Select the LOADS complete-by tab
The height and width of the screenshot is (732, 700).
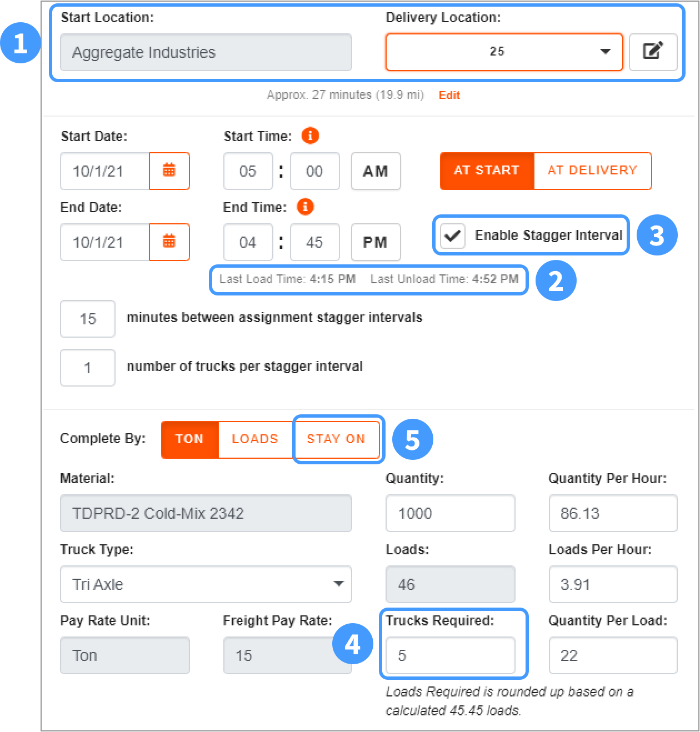point(255,439)
